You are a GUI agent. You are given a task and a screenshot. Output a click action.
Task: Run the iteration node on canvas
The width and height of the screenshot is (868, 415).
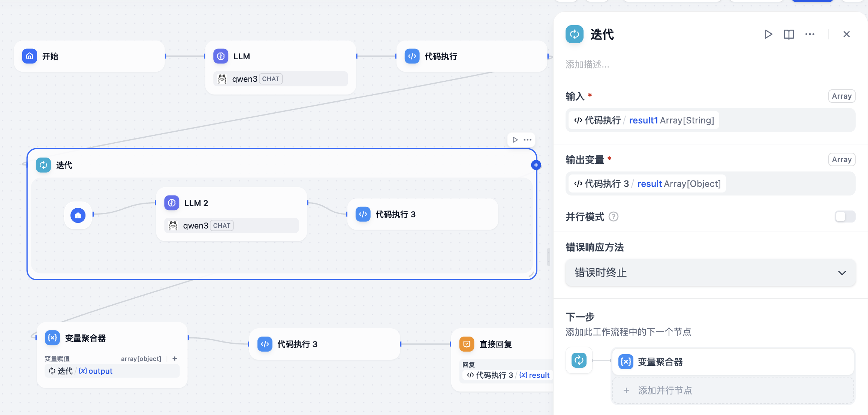pos(515,140)
